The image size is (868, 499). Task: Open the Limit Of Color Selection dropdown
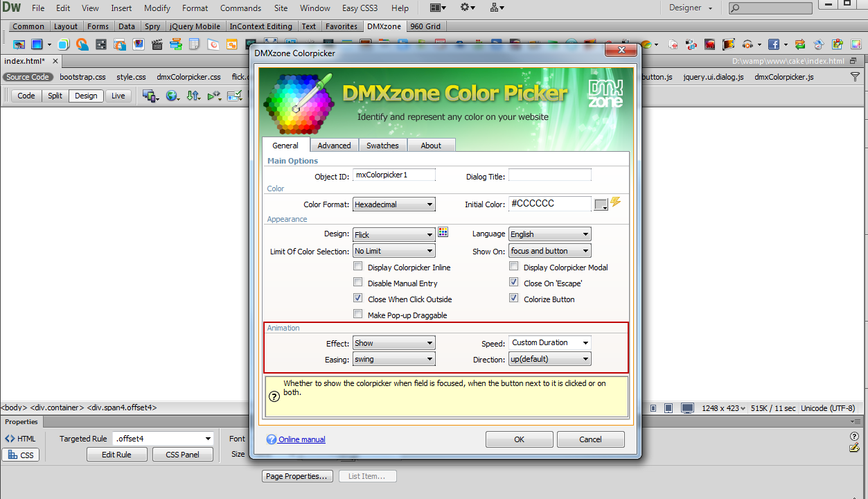point(394,251)
